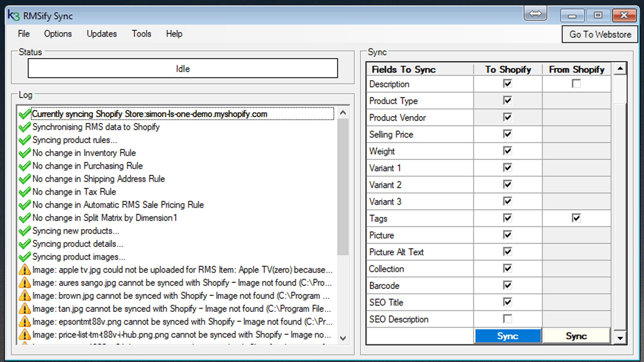Disable Tags From Shopify checkbox

pos(576,218)
